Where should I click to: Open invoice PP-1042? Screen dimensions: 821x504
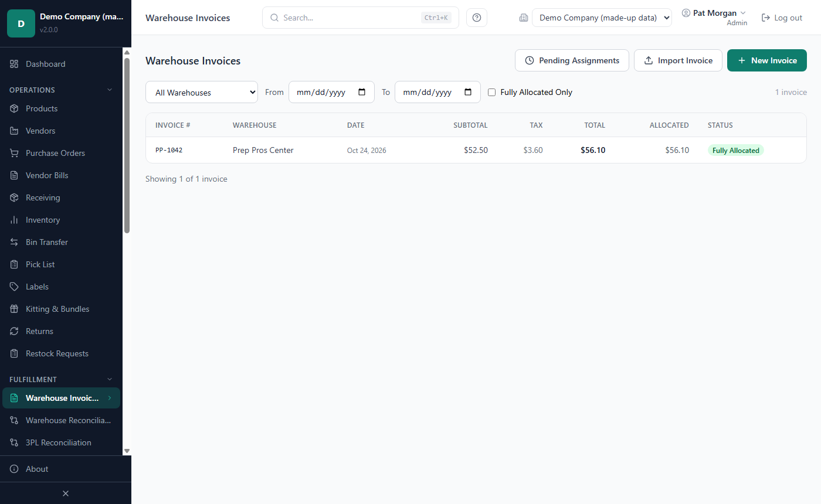169,150
